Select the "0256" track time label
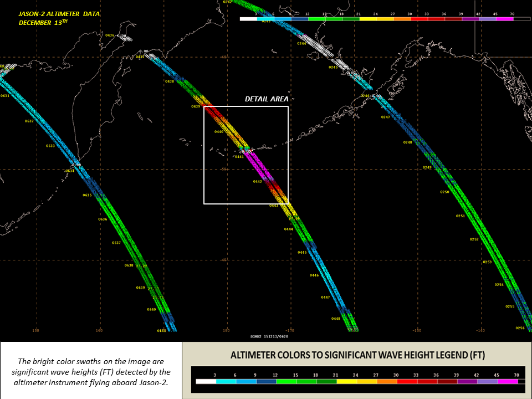 coord(520,328)
